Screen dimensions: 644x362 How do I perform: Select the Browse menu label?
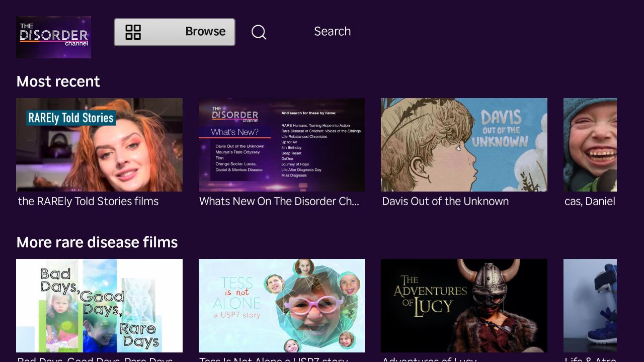[205, 32]
